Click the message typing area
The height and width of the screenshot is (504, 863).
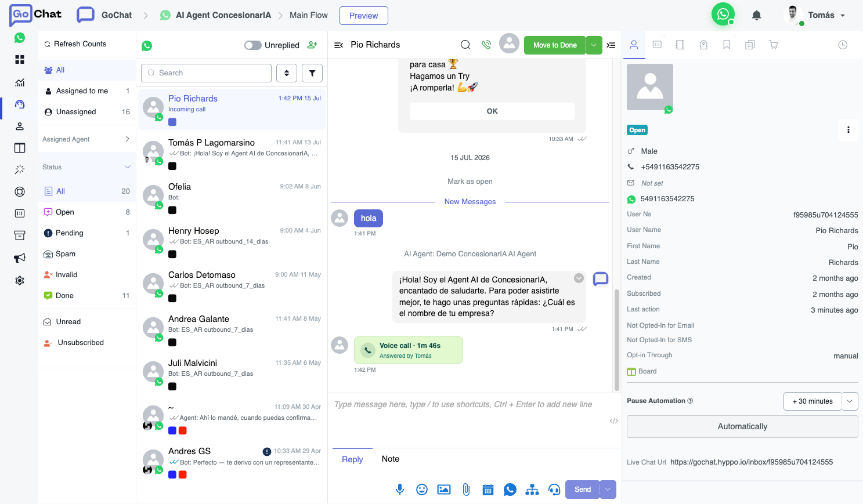pyautogui.click(x=475, y=420)
